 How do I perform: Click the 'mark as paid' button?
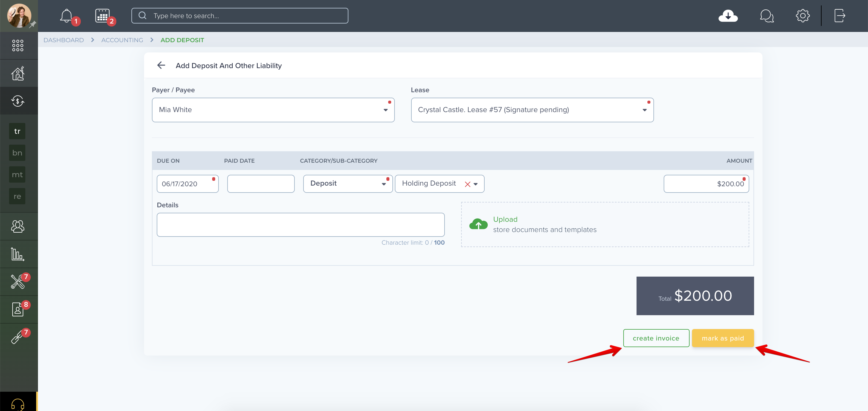tap(723, 338)
